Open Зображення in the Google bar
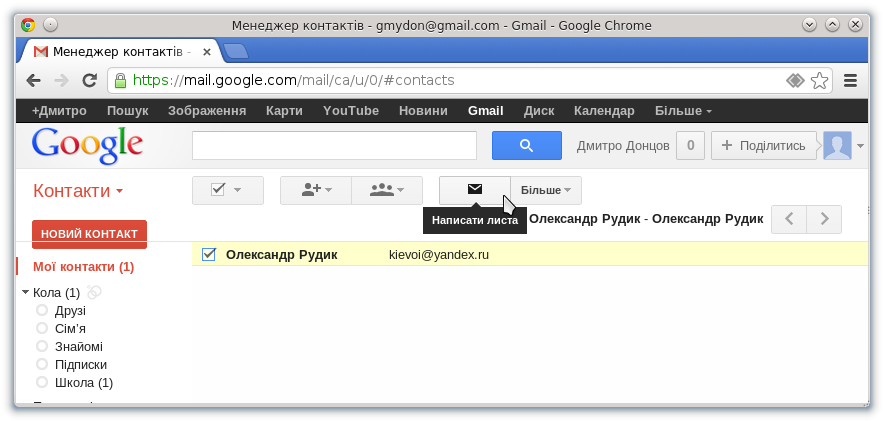The image size is (886, 421). [207, 111]
